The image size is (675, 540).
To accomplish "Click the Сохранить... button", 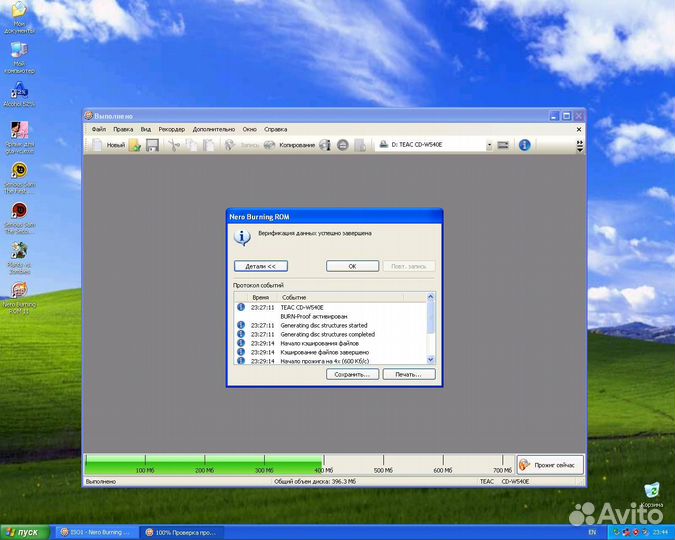I will pyautogui.click(x=352, y=374).
